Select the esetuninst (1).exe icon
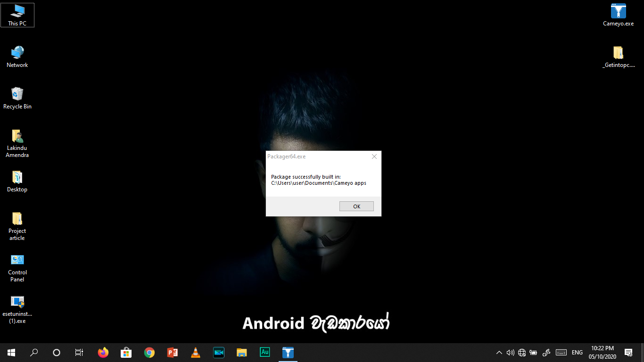The image size is (644, 362). click(x=17, y=310)
